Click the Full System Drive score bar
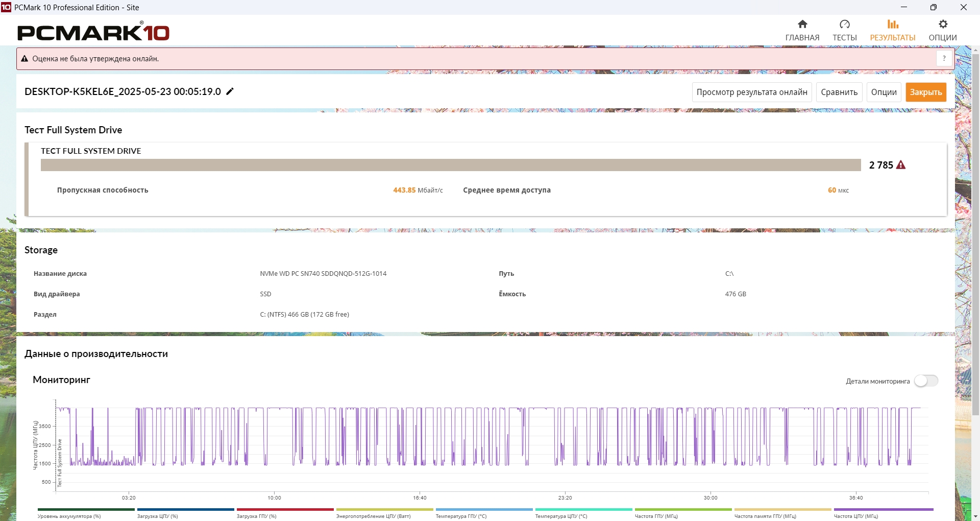The height and width of the screenshot is (521, 980). click(451, 165)
